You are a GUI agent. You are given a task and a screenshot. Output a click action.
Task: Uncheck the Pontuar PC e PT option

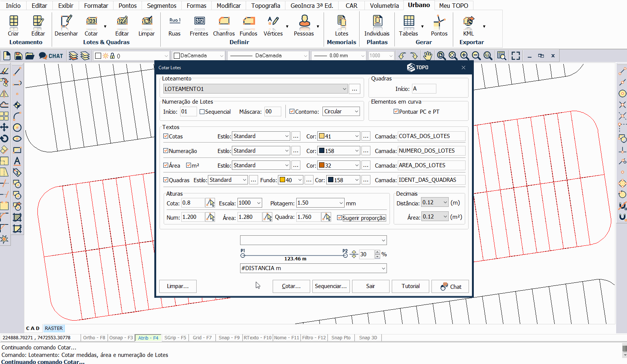[396, 111]
